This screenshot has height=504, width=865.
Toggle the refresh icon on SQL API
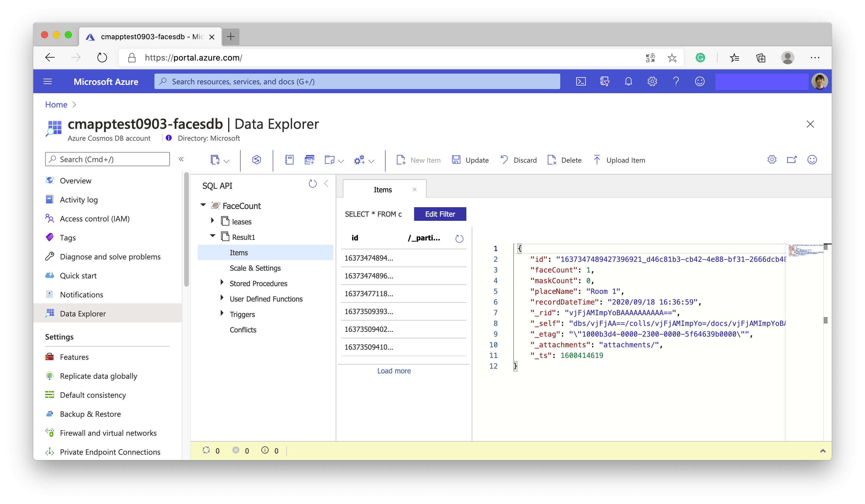313,184
